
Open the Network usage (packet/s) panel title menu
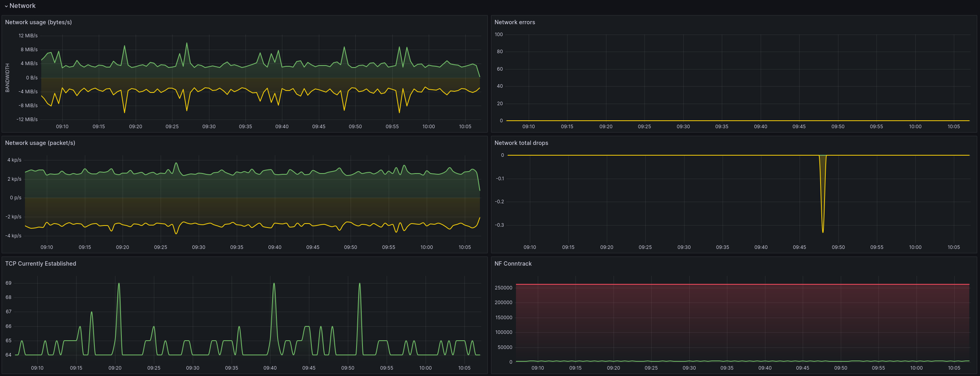tap(40, 143)
